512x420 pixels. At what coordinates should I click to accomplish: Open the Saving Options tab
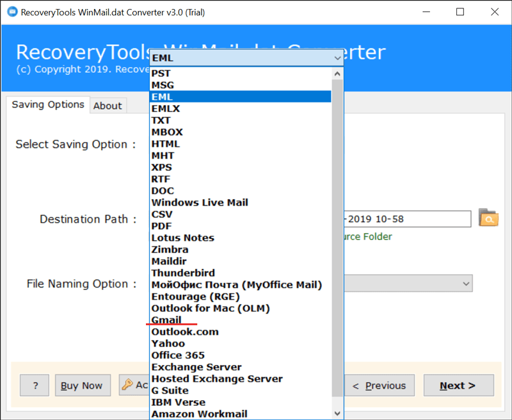48,104
